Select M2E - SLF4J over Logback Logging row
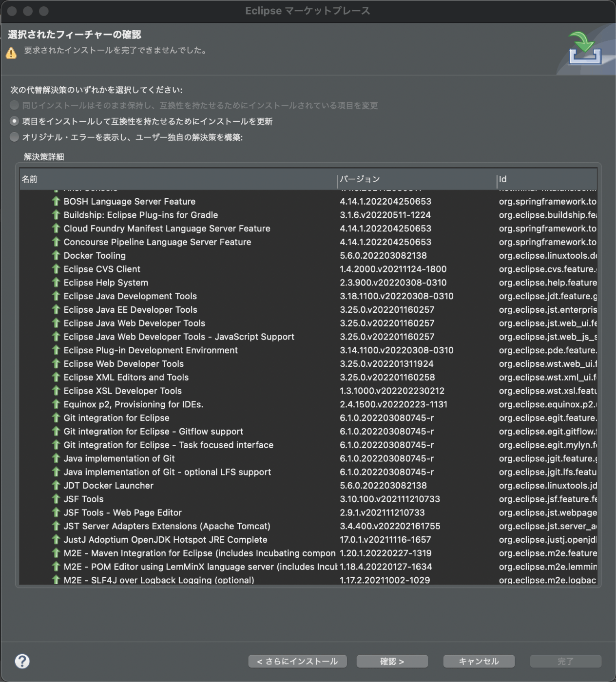This screenshot has height=682, width=616. point(308,580)
